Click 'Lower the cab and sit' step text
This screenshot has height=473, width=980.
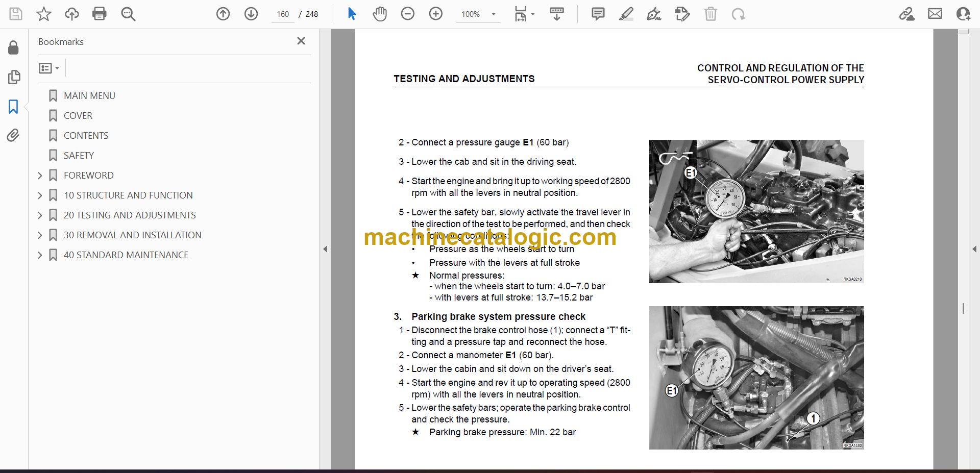494,162
